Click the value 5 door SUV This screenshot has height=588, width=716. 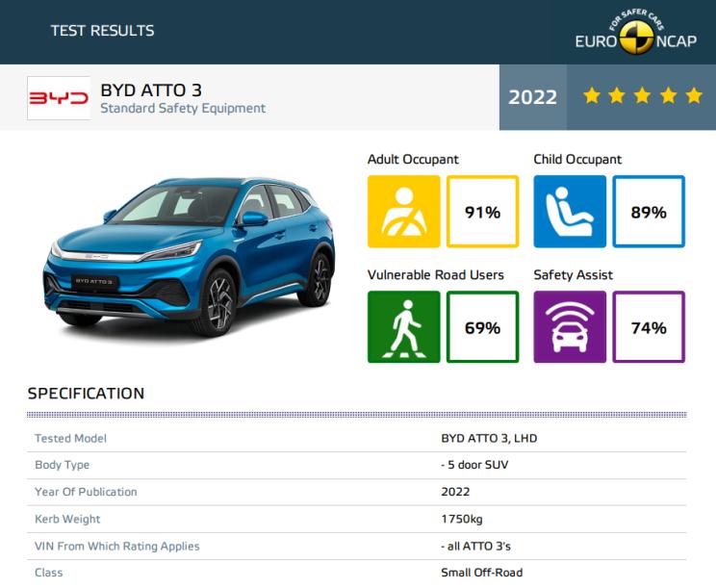pyautogui.click(x=474, y=465)
